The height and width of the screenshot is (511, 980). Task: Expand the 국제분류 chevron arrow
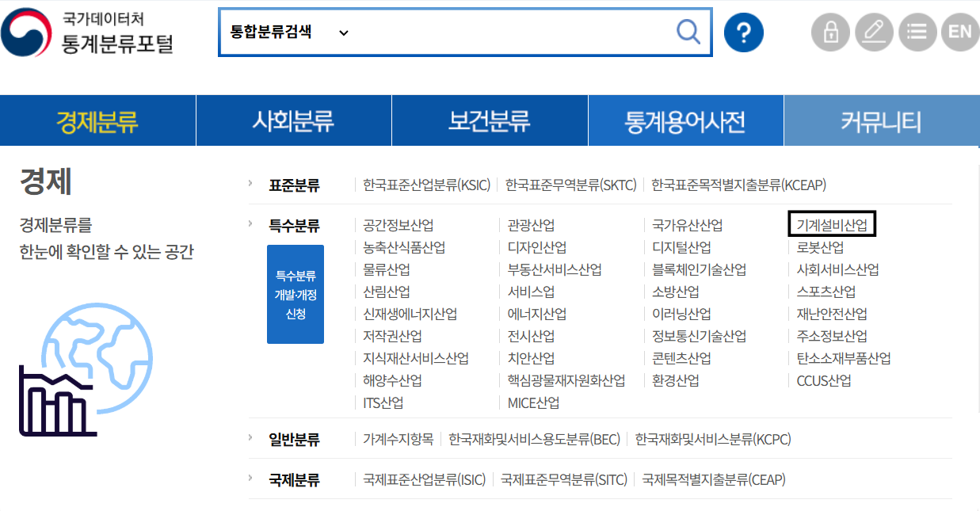(250, 478)
